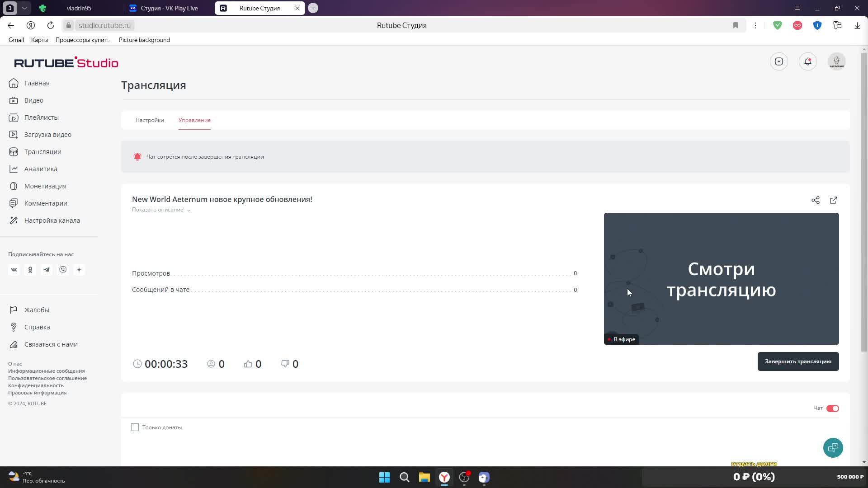Open stream in new window icon

(x=834, y=200)
